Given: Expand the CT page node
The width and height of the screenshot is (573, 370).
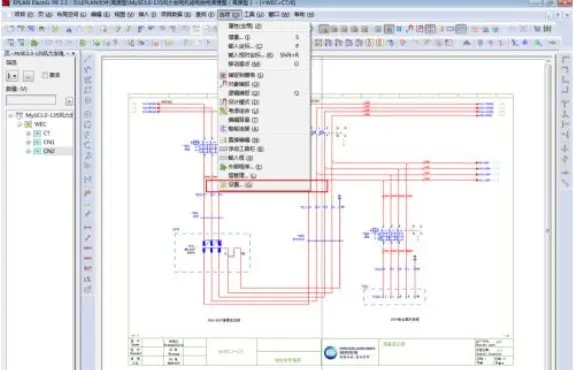Looking at the screenshot, I should [28, 133].
